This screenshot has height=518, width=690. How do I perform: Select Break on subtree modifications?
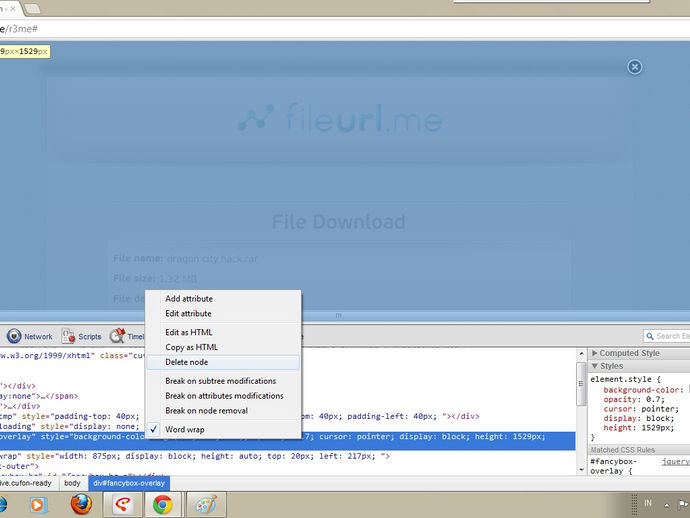tap(224, 381)
